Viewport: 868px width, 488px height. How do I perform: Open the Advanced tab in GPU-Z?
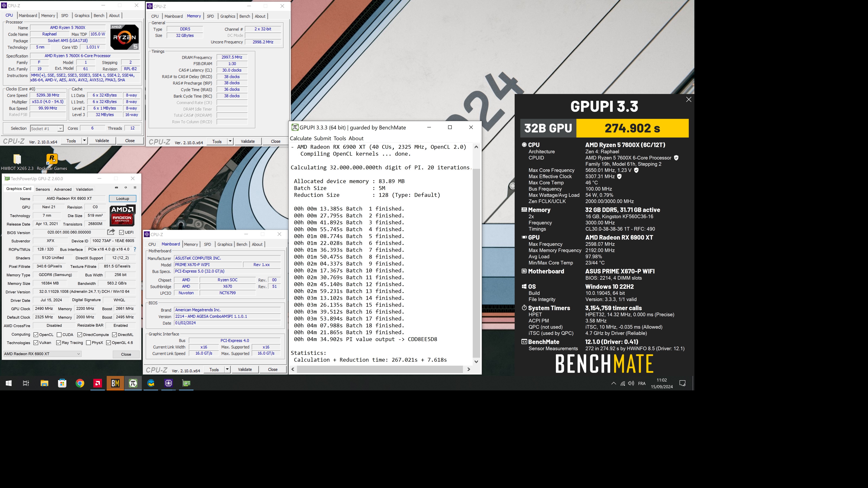(x=63, y=189)
